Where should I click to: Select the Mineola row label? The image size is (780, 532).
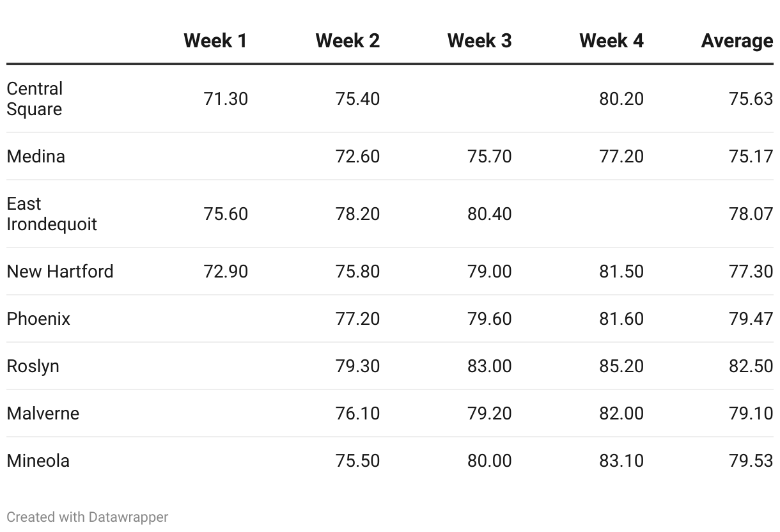coord(38,461)
